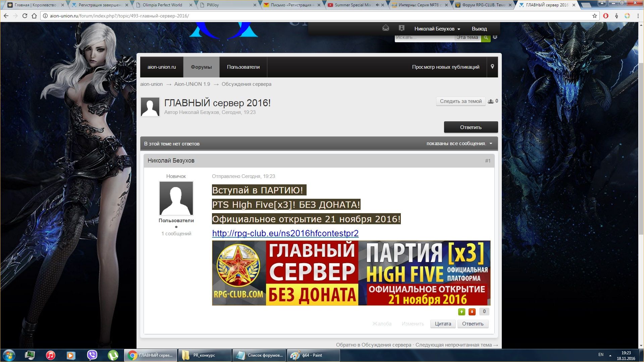
Task: Click the Opera extension icon in toolbar
Action: coord(606,16)
